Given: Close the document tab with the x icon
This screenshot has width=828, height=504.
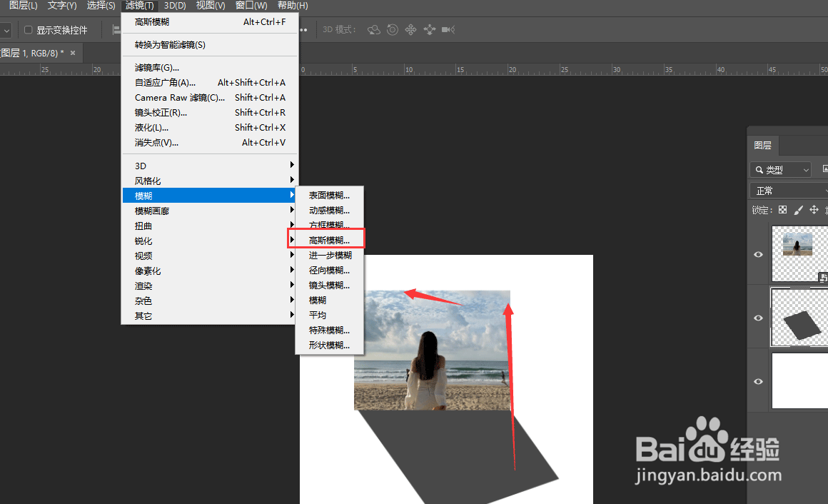Looking at the screenshot, I should click(73, 53).
